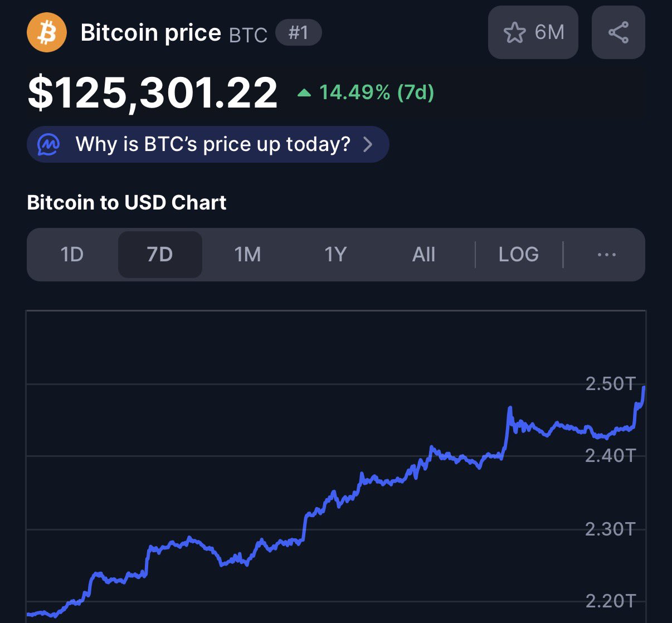The width and height of the screenshot is (672, 623).
Task: Tap the star watchlist icon
Action: click(x=514, y=32)
